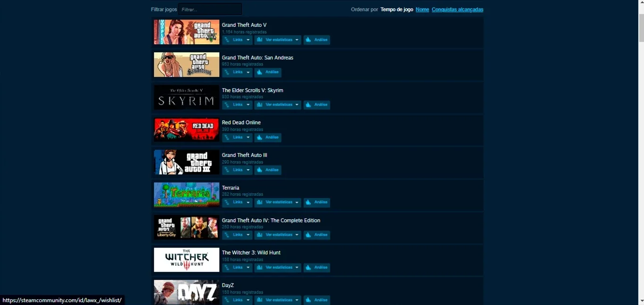
Task: Open Grand Theft Auto III cover thumbnail
Action: pos(187,162)
